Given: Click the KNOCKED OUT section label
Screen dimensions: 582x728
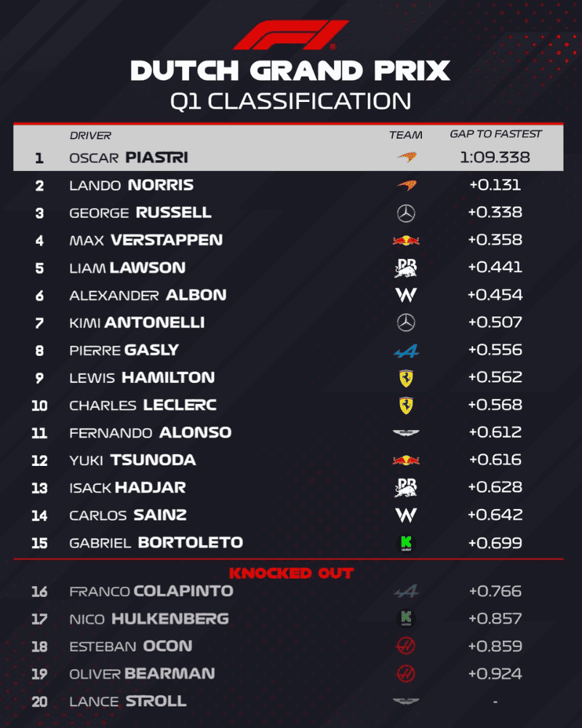Looking at the screenshot, I should click(x=291, y=573).
